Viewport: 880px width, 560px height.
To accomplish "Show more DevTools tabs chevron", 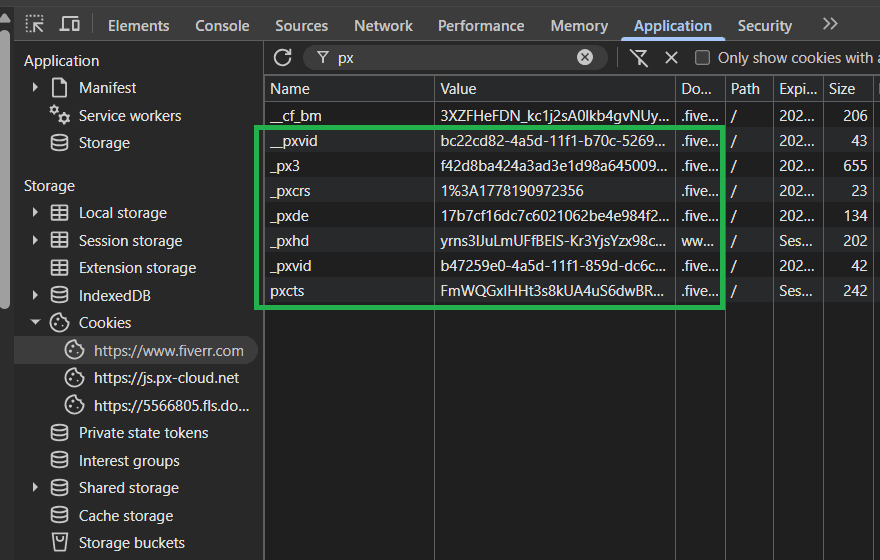I will coord(830,24).
